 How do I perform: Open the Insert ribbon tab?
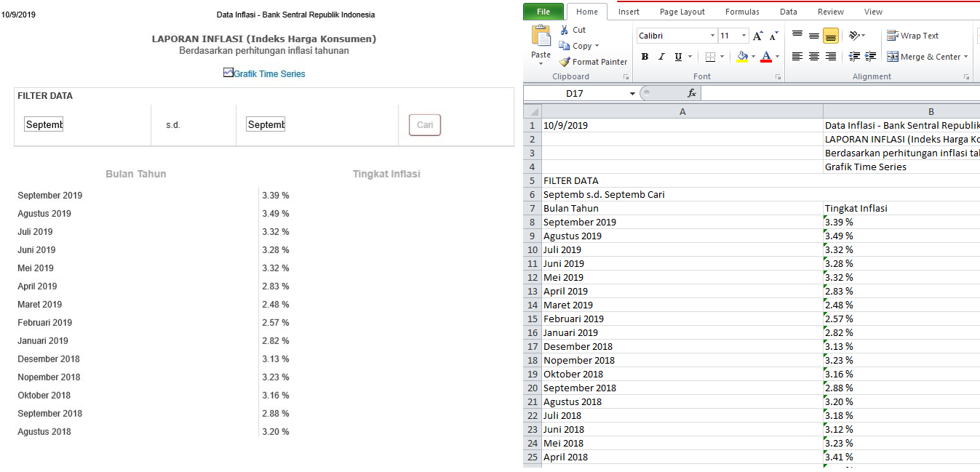tap(628, 11)
